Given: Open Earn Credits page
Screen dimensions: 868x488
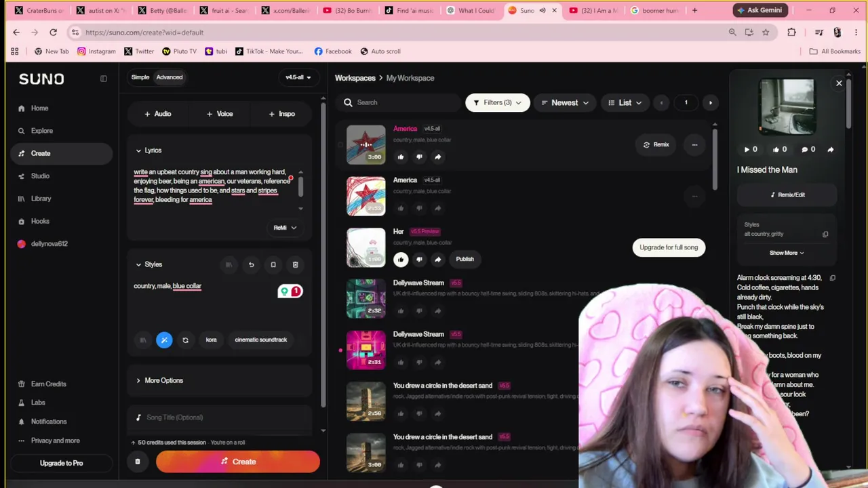Looking at the screenshot, I should [48, 384].
